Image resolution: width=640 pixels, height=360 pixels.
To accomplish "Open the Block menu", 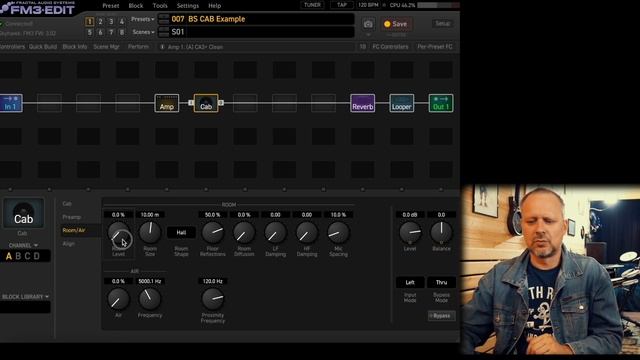I will point(136,6).
